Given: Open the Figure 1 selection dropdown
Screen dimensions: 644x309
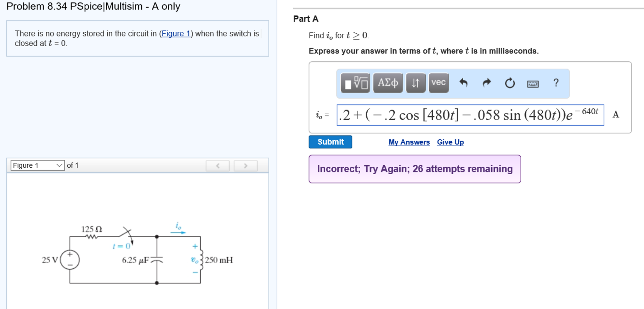Looking at the screenshot, I should (x=37, y=165).
